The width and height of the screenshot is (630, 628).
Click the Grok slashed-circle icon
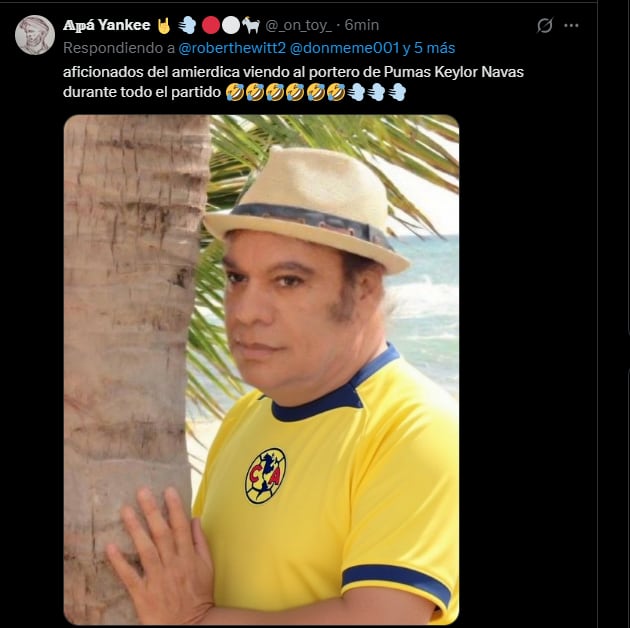pyautogui.click(x=545, y=26)
